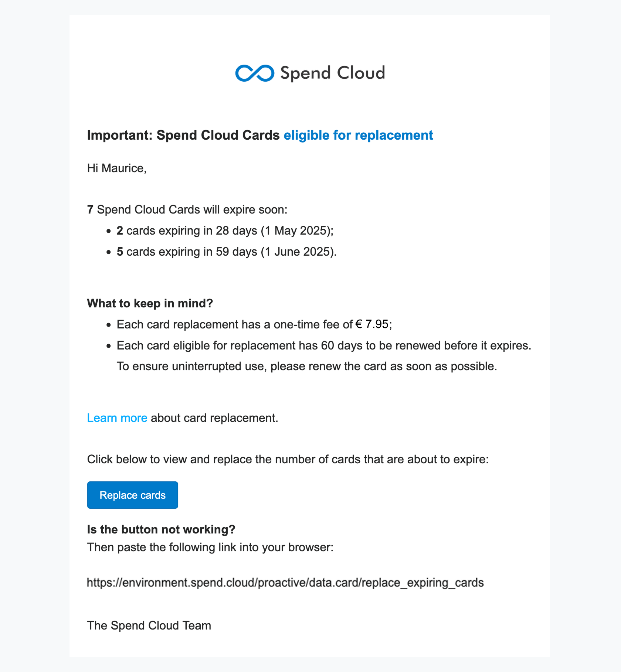Click 'Important: Spend Cloud Cards' heading text
The width and height of the screenshot is (621, 672).
click(183, 135)
